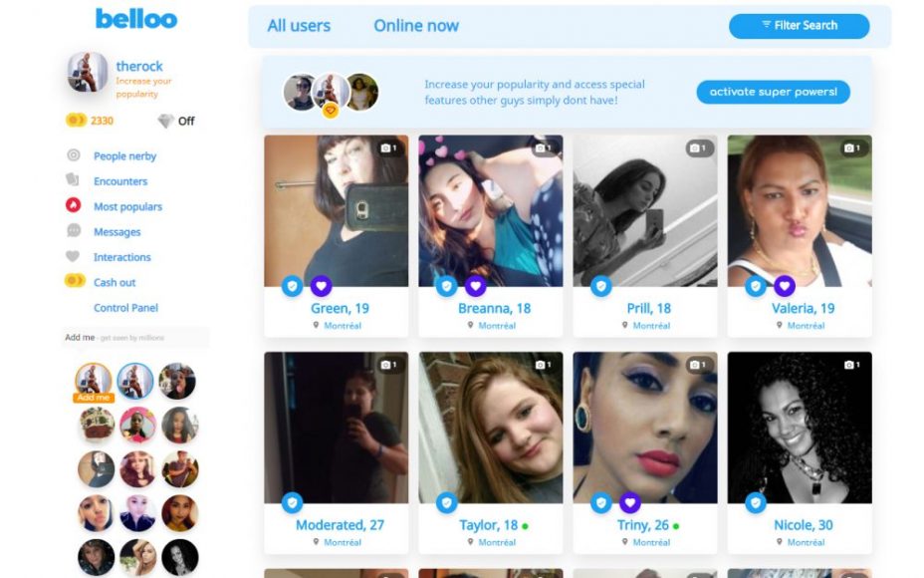Click the red flame Most populars icon
The width and height of the screenshot is (924, 578).
73,205
